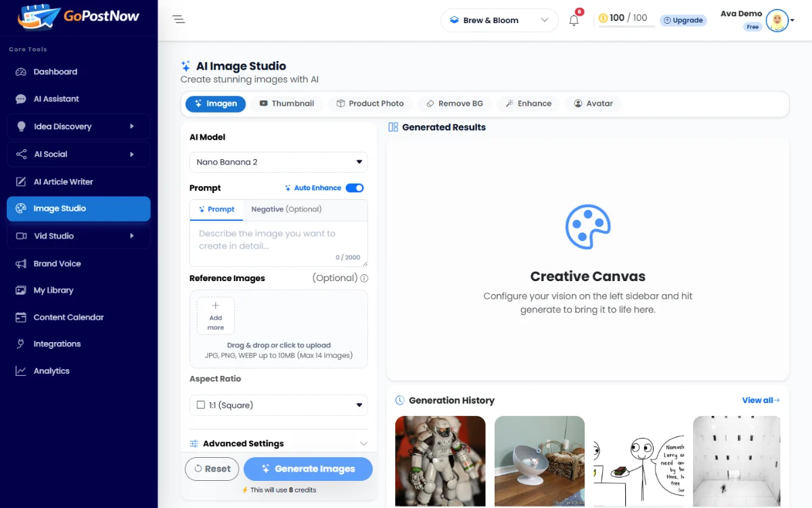The height and width of the screenshot is (508, 812).
Task: Click the Free plan badge
Action: point(752,27)
